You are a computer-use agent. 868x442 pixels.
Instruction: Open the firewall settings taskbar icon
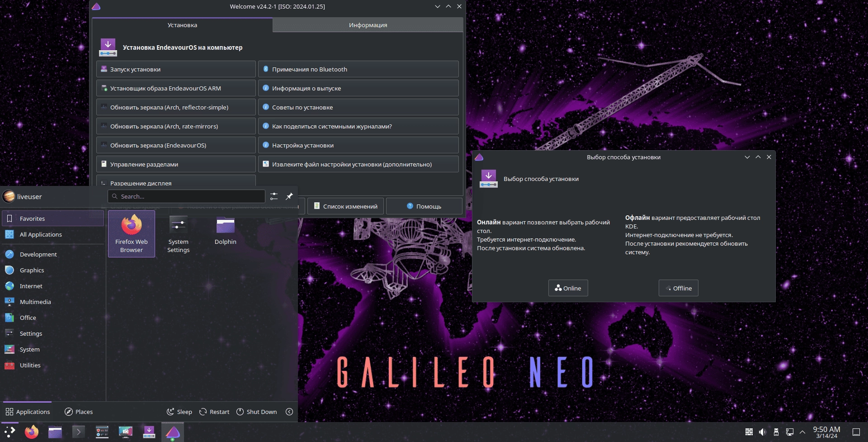point(102,432)
